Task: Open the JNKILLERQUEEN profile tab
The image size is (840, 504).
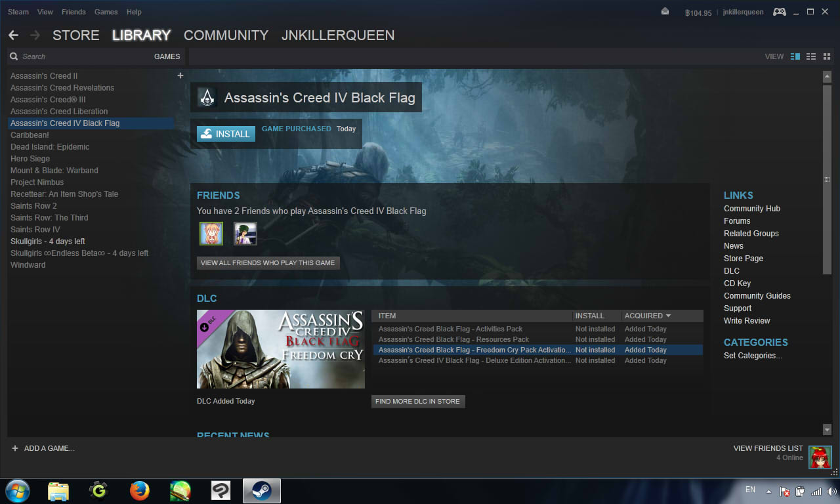Action: [x=338, y=35]
